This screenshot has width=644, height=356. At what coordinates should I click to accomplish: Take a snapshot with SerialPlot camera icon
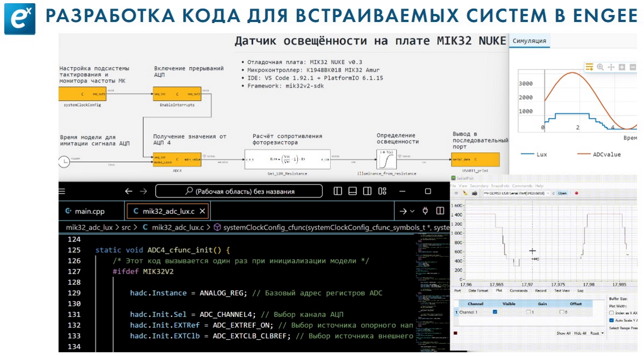click(x=475, y=193)
